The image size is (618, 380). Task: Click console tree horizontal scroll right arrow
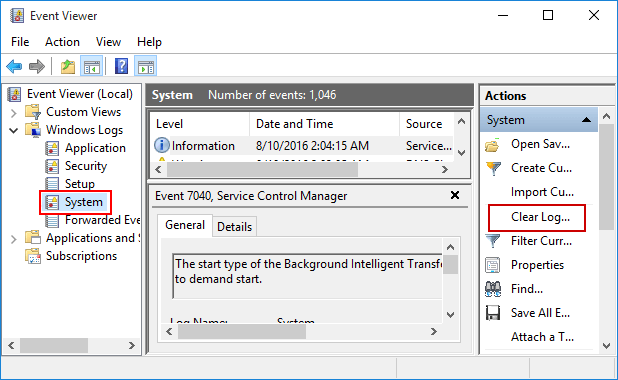132,346
